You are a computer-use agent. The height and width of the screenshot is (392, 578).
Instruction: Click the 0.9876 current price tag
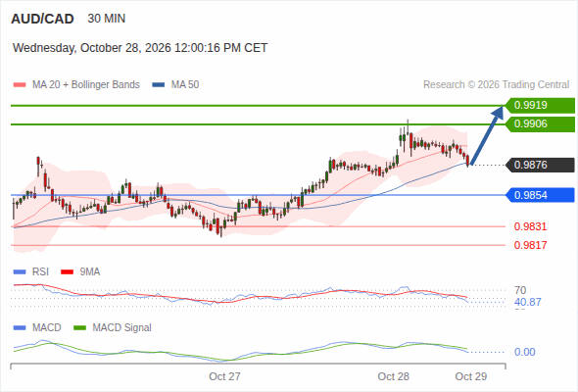540,165
